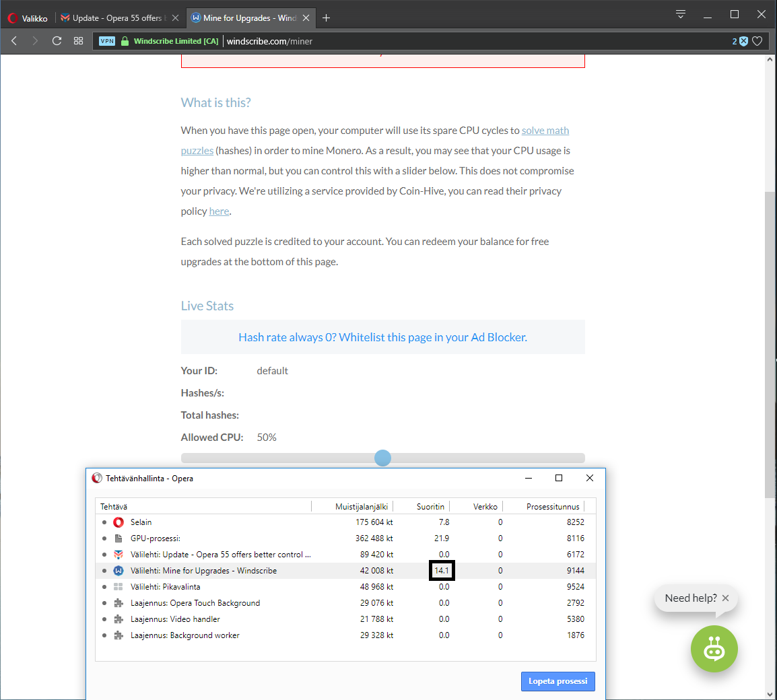Open the 'solve math puzzles' link
Viewport: 777px width, 700px height.
374,140
